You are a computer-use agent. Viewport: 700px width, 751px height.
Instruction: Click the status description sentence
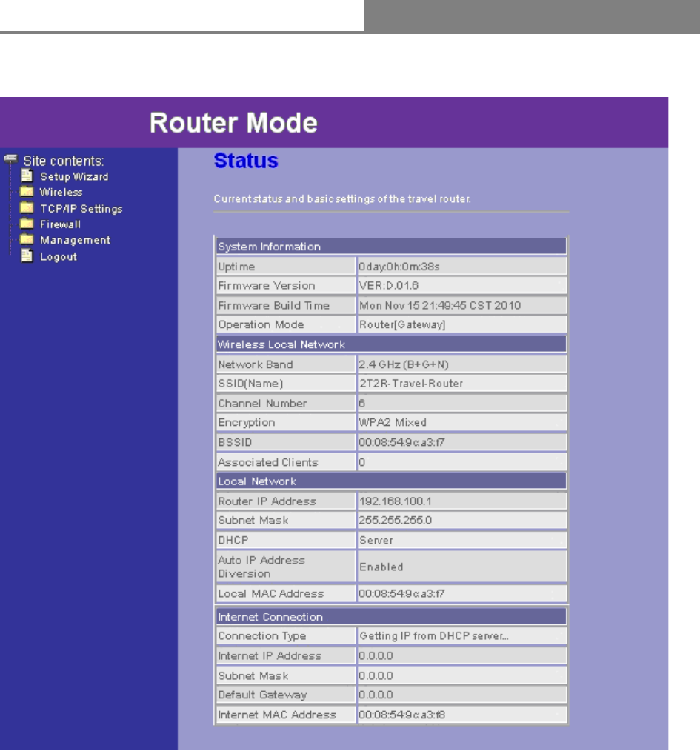[x=342, y=199]
